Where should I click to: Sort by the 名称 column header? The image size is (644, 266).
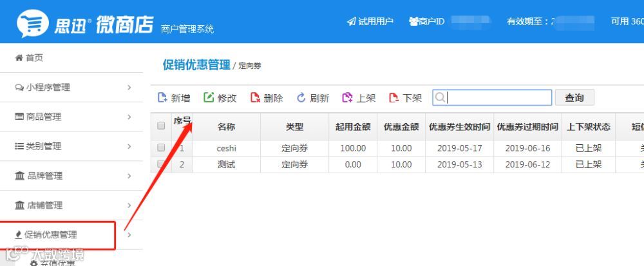tap(226, 126)
